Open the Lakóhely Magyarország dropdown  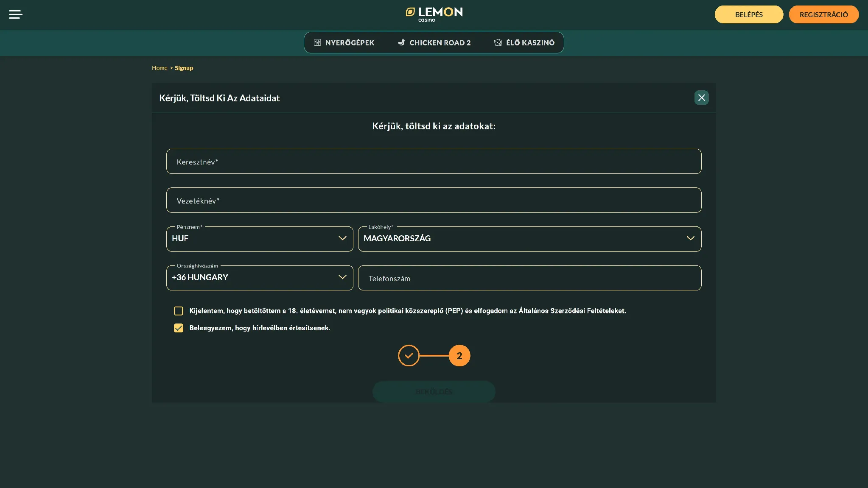(x=529, y=239)
